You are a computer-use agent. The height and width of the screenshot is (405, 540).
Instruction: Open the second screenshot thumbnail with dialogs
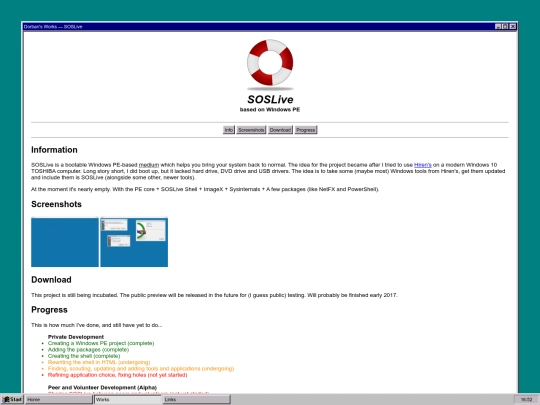(134, 242)
